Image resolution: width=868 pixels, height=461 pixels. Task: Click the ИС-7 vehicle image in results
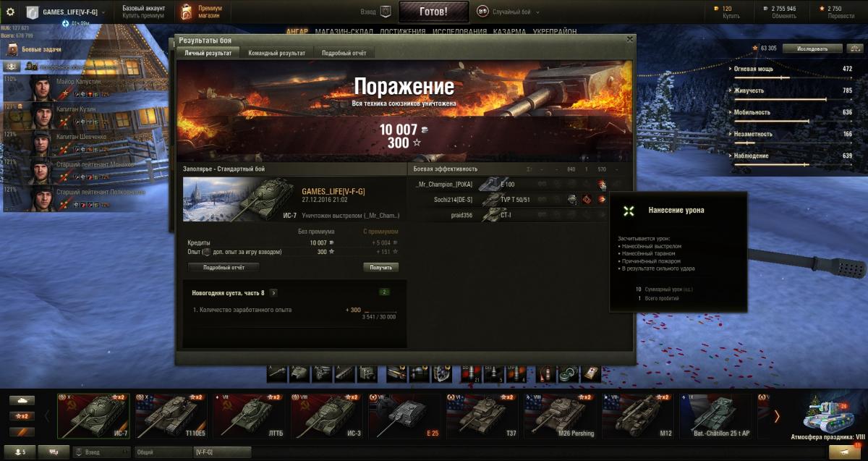(x=239, y=199)
